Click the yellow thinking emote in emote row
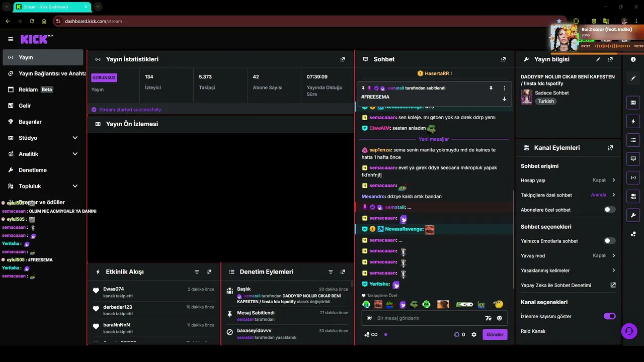This screenshot has width=644, height=362. click(x=498, y=304)
